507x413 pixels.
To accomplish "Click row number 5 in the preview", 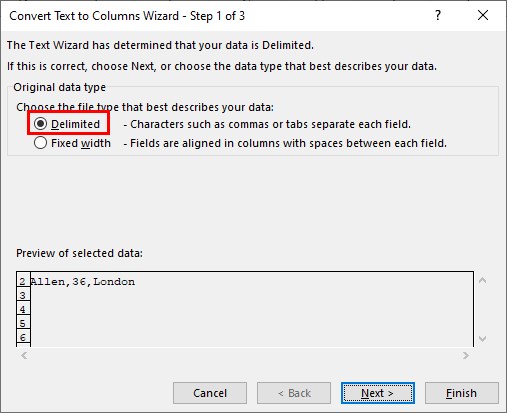I will (x=23, y=323).
